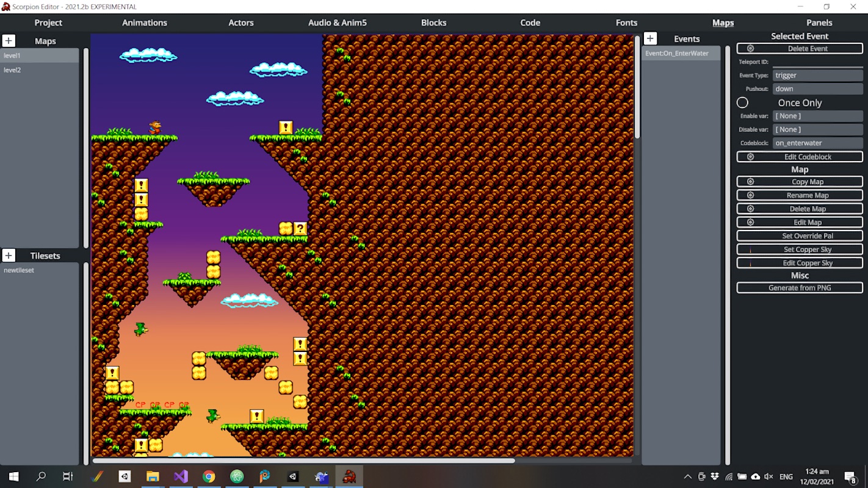Open the Windows Start menu
Screen dimensions: 868x488
(x=12, y=476)
